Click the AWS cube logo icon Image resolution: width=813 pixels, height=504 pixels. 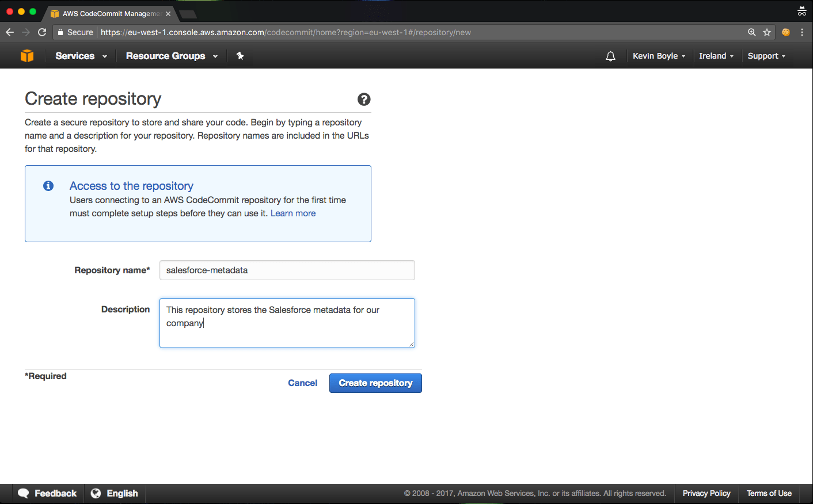(27, 56)
